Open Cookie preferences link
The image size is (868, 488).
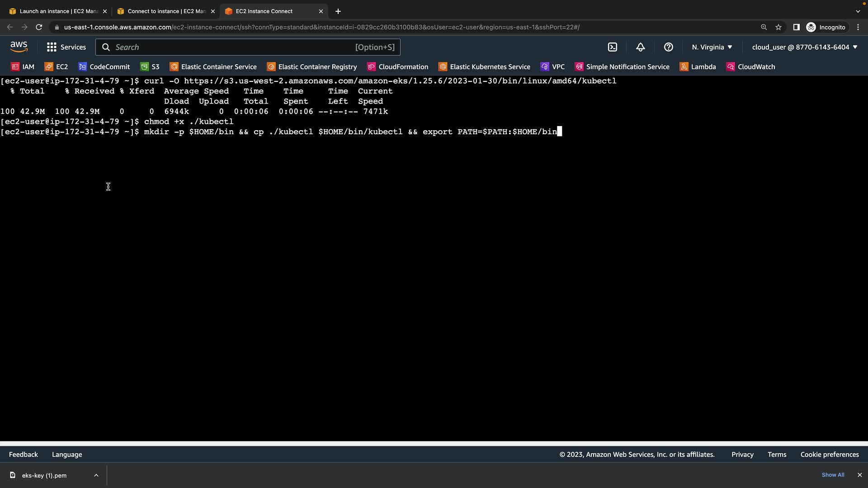pyautogui.click(x=830, y=455)
